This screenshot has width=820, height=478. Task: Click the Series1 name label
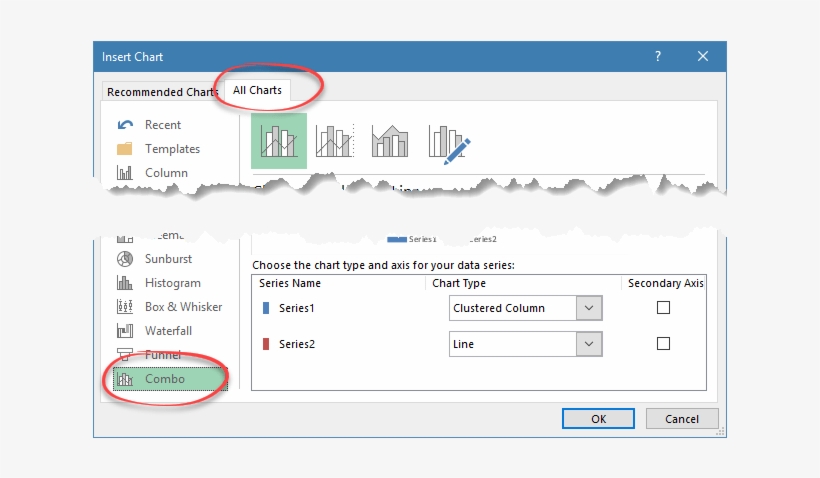coord(297,308)
